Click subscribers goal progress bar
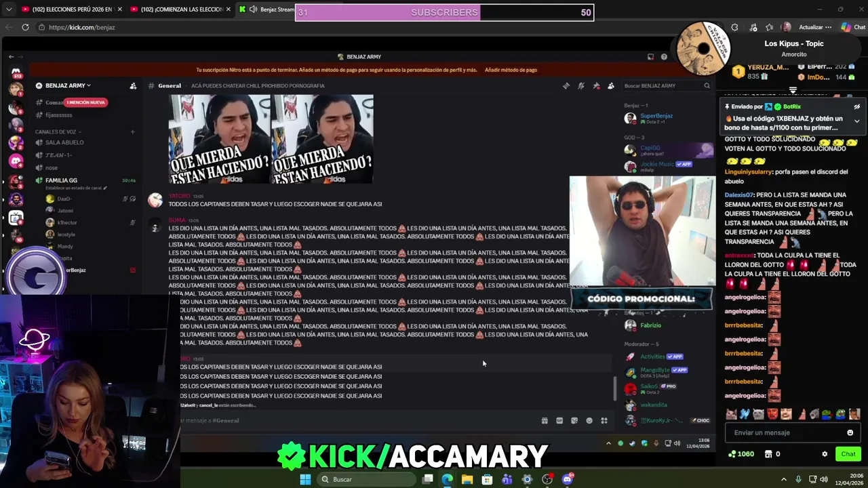Image resolution: width=868 pixels, height=488 pixels. 444,12
